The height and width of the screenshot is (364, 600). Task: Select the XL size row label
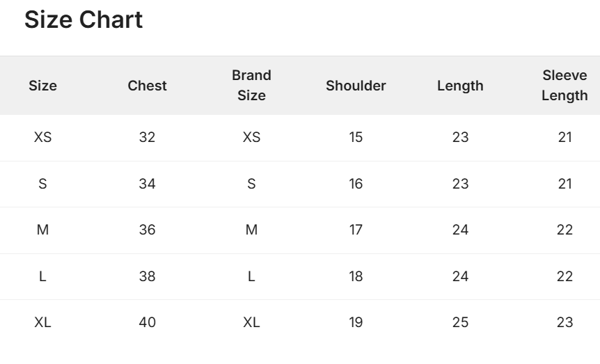tap(42, 322)
